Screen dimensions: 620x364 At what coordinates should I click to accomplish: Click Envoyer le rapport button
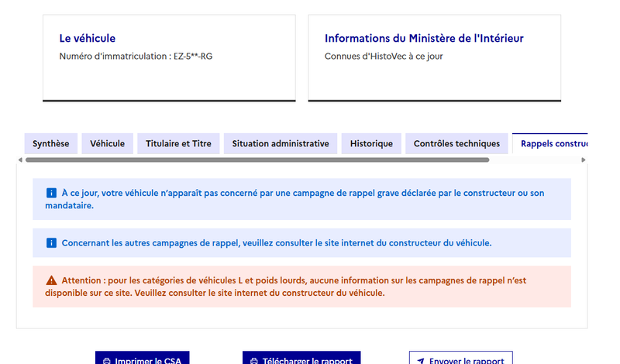click(461, 358)
